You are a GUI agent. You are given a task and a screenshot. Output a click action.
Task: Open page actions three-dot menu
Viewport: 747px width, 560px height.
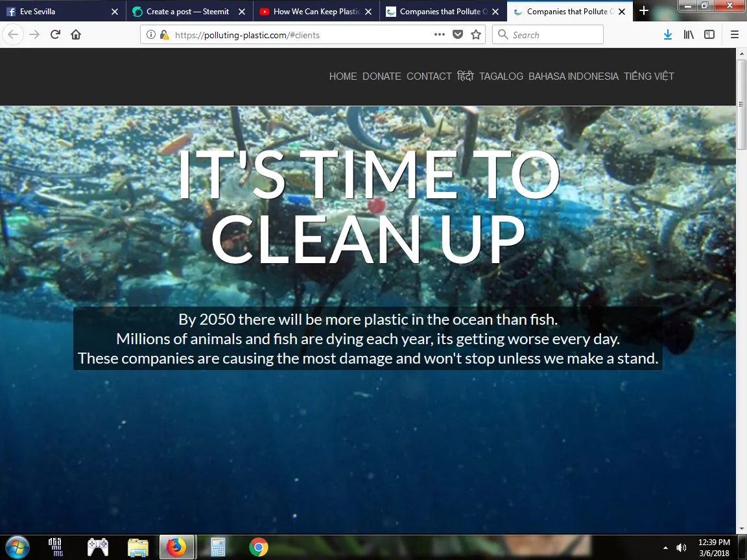(x=439, y=34)
